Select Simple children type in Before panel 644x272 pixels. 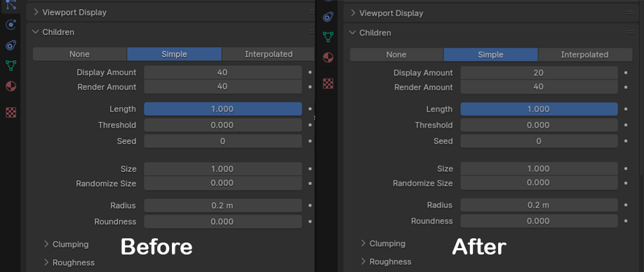coord(175,54)
